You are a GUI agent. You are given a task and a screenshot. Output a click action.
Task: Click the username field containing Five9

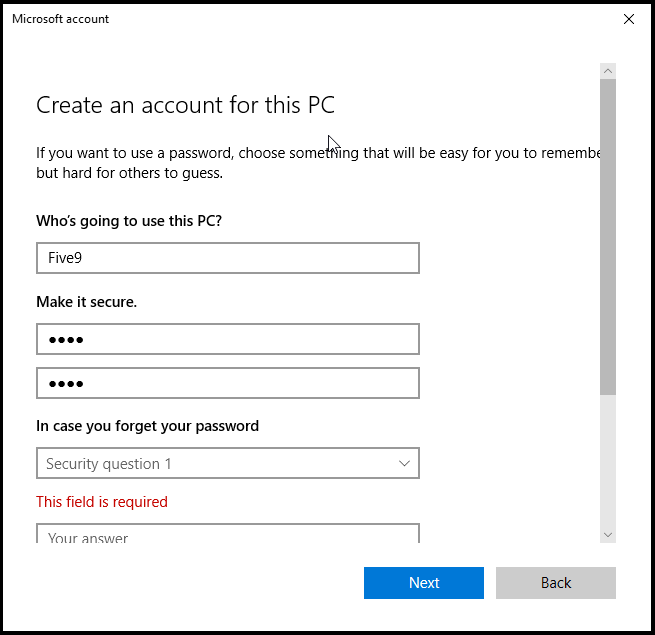(228, 258)
